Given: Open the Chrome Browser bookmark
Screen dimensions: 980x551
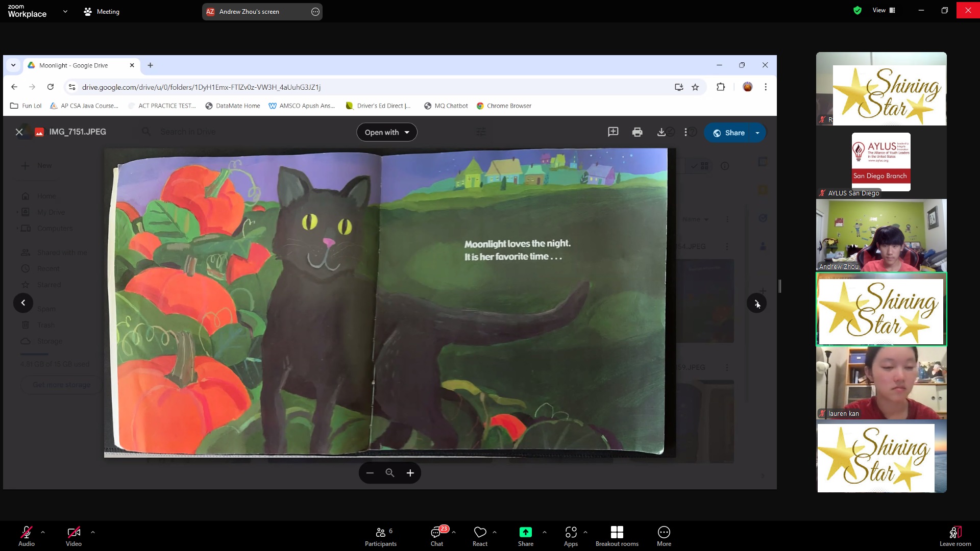Looking at the screenshot, I should [504, 106].
